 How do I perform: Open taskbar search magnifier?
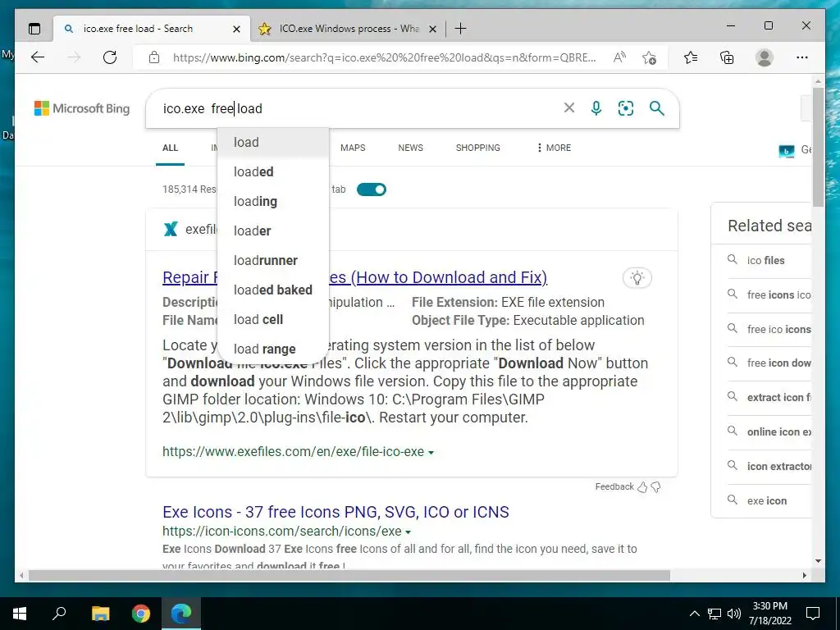tap(59, 614)
